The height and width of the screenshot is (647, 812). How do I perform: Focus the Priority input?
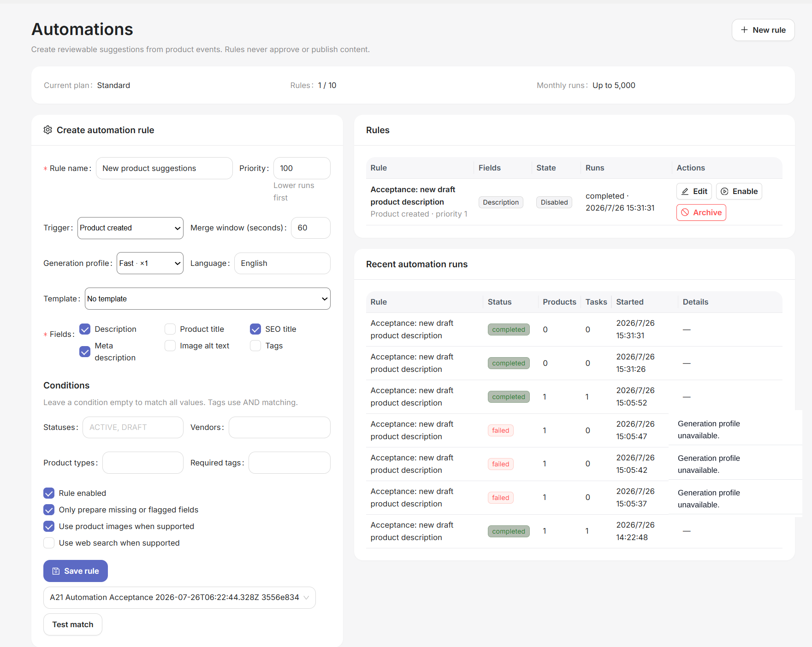pyautogui.click(x=302, y=168)
